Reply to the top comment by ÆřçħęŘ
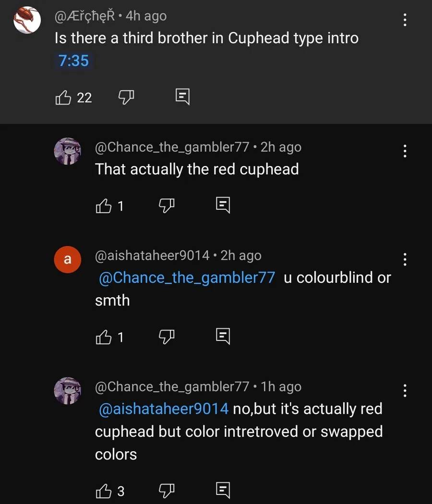This screenshot has height=504, width=432. [182, 96]
